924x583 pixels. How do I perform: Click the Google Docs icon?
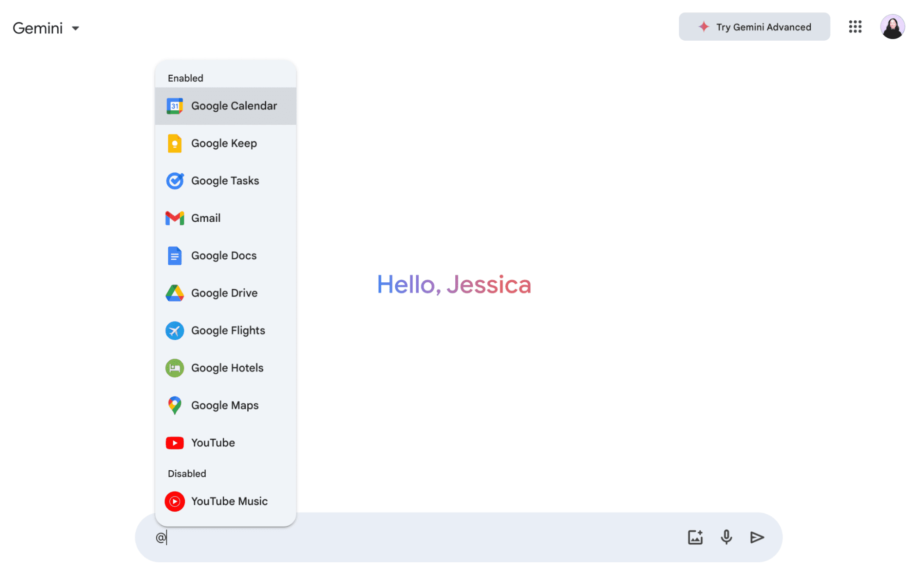(x=175, y=255)
